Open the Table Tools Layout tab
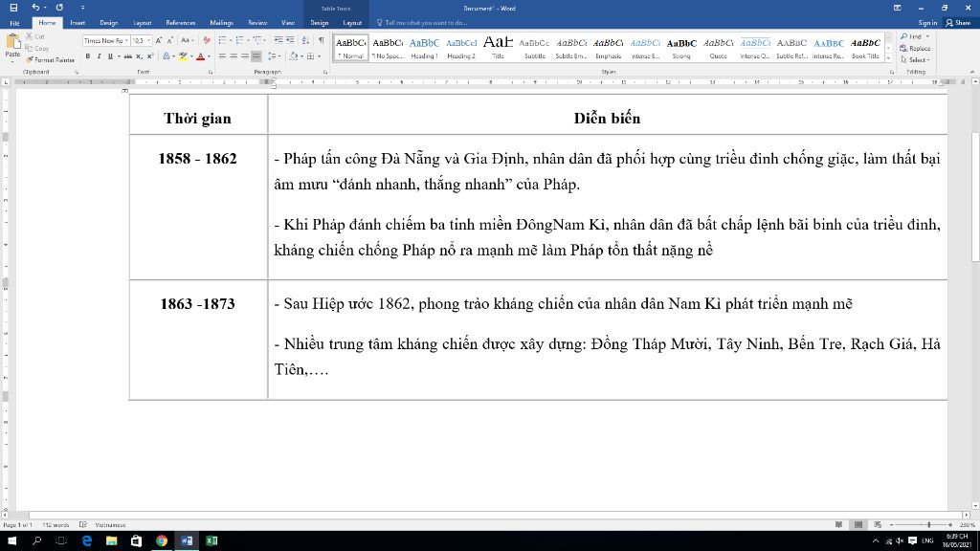Viewport: 980px width, 551px height. click(x=352, y=23)
